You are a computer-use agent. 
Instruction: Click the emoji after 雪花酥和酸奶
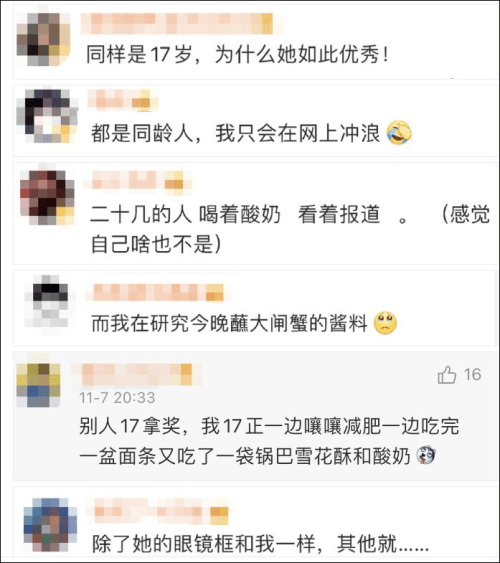[426, 455]
